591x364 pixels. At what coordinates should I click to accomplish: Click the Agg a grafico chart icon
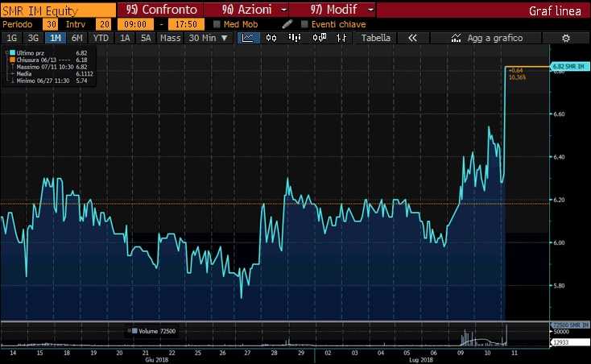pos(456,38)
